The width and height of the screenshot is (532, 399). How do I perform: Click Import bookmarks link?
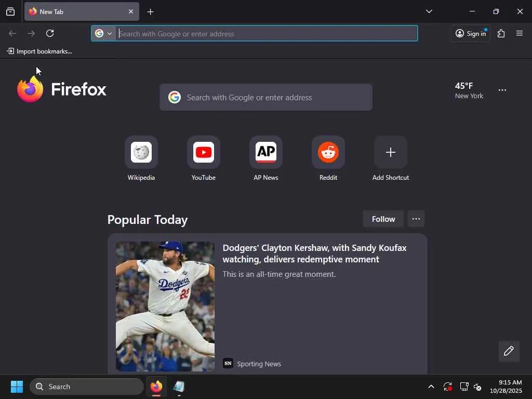click(x=39, y=51)
